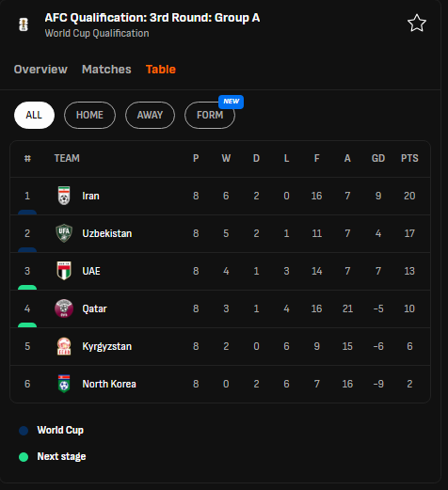The image size is (448, 490).
Task: Go to the Matches tab
Action: [x=106, y=70]
